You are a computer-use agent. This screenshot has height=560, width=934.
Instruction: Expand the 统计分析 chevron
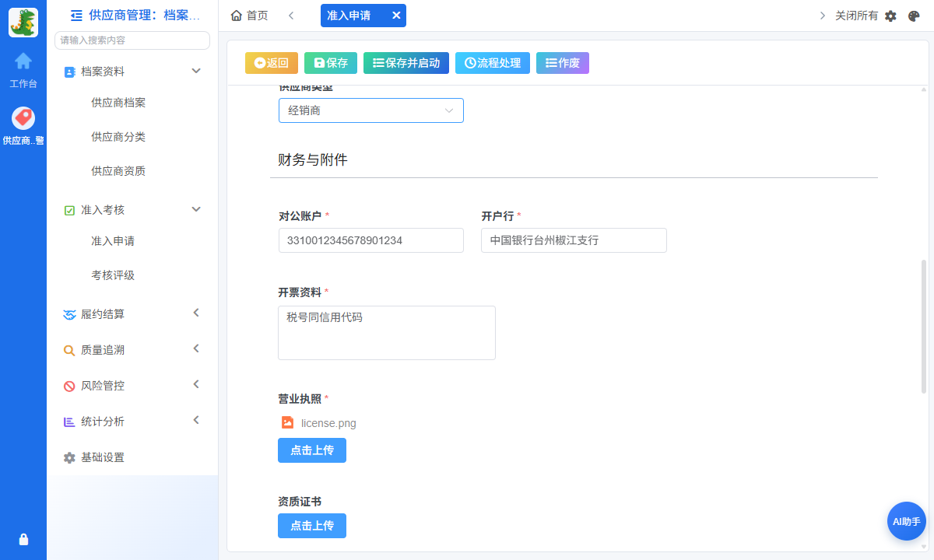196,420
